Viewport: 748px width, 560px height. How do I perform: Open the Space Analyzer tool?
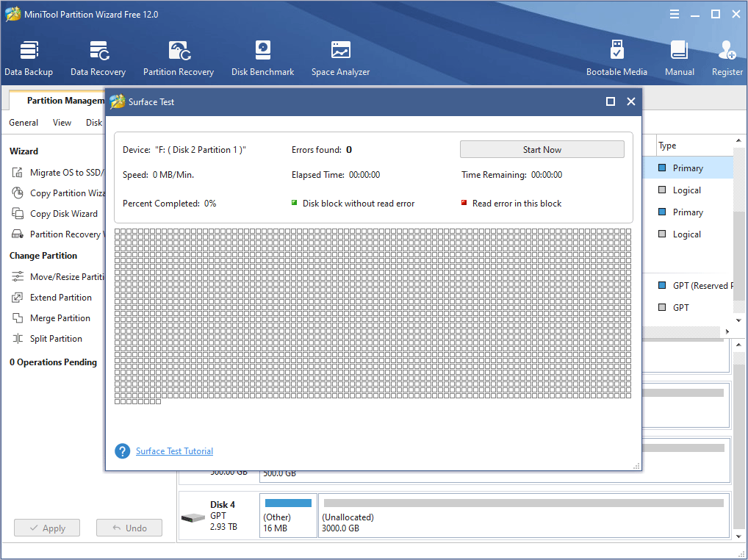coord(341,58)
